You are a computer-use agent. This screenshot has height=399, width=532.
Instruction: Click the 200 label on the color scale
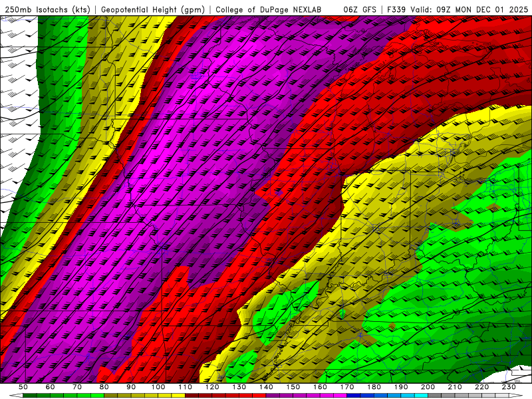[x=428, y=387]
